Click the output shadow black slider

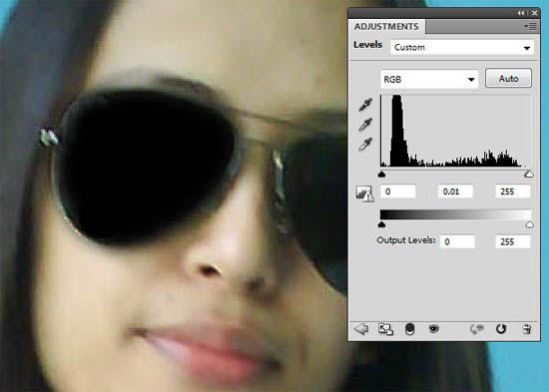382,224
